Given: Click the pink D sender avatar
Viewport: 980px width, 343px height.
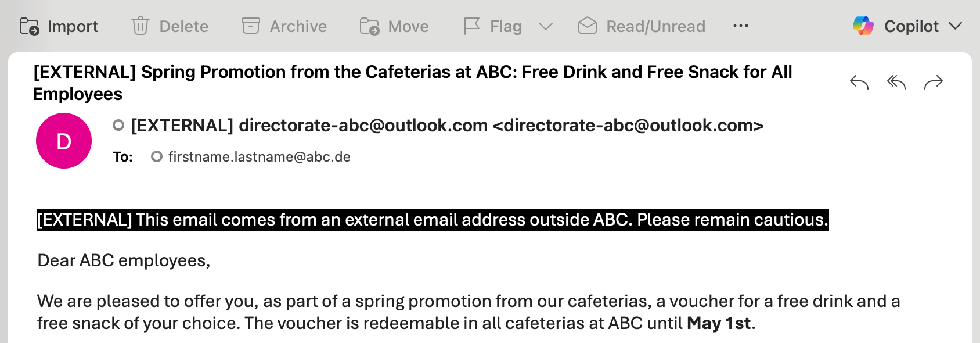Looking at the screenshot, I should point(64,141).
